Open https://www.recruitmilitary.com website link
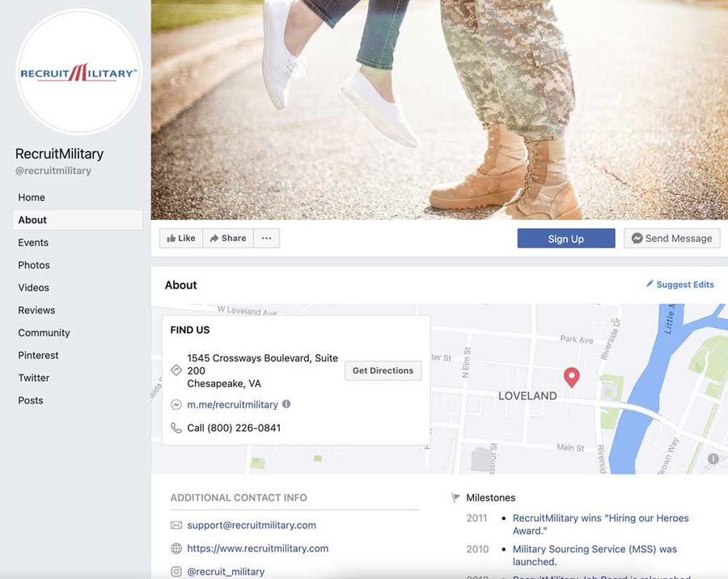Screen dimensions: 728x579 click(x=258, y=548)
